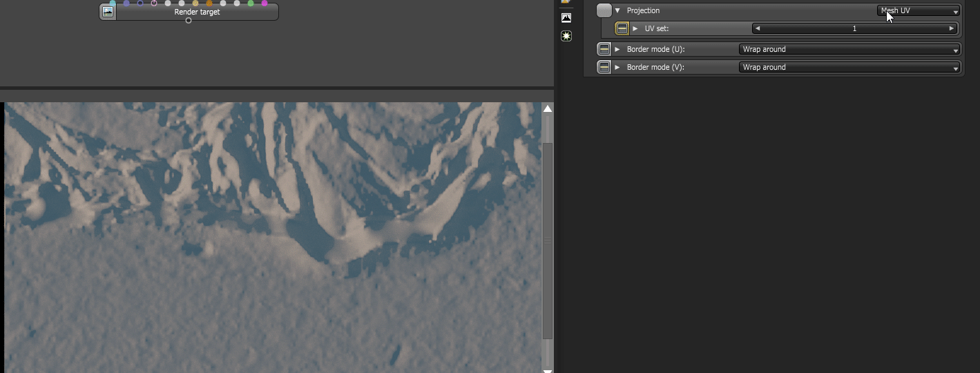The width and height of the screenshot is (980, 373).
Task: Click the Border mode (U): label
Action: (x=655, y=49)
